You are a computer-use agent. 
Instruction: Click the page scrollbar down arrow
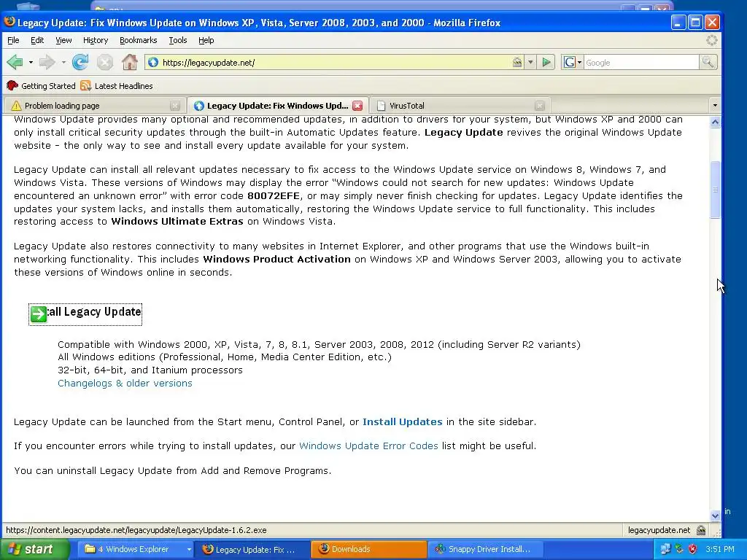[715, 516]
